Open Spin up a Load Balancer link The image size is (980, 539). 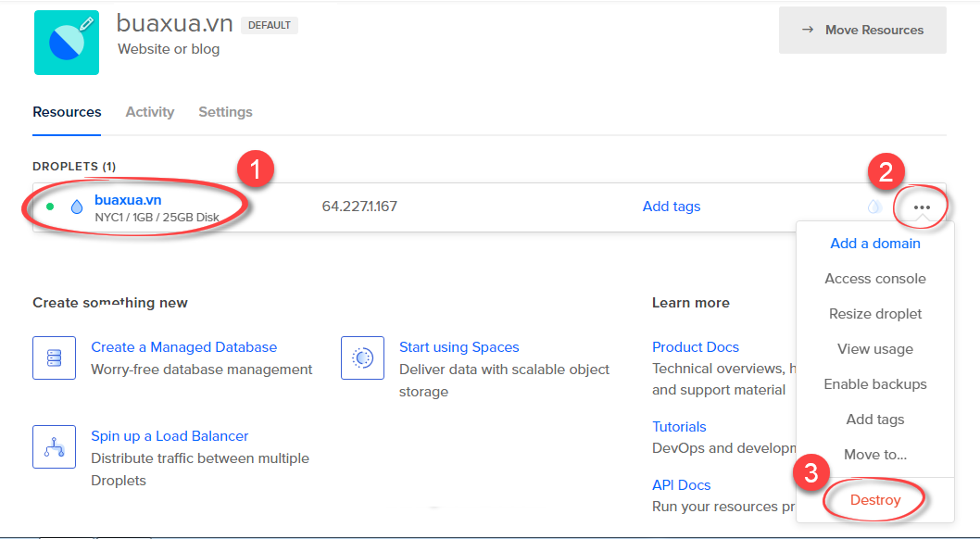pyautogui.click(x=170, y=436)
